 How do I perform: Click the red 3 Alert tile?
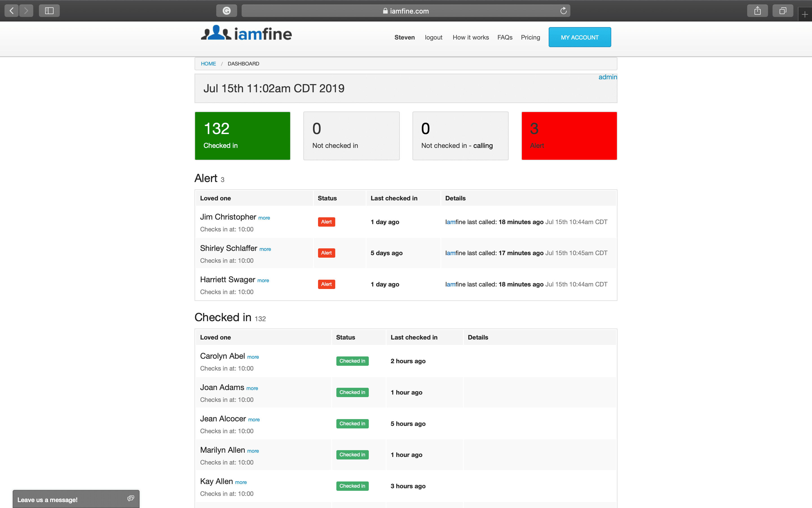click(569, 136)
